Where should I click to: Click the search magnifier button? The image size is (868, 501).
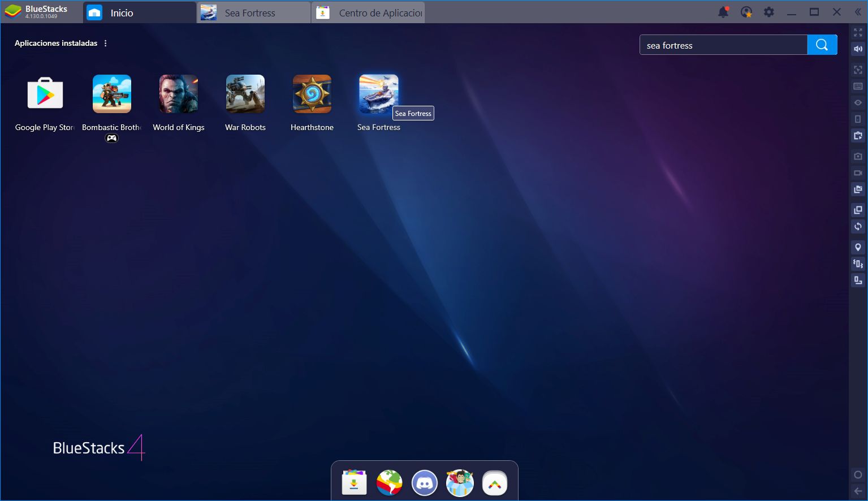click(822, 45)
